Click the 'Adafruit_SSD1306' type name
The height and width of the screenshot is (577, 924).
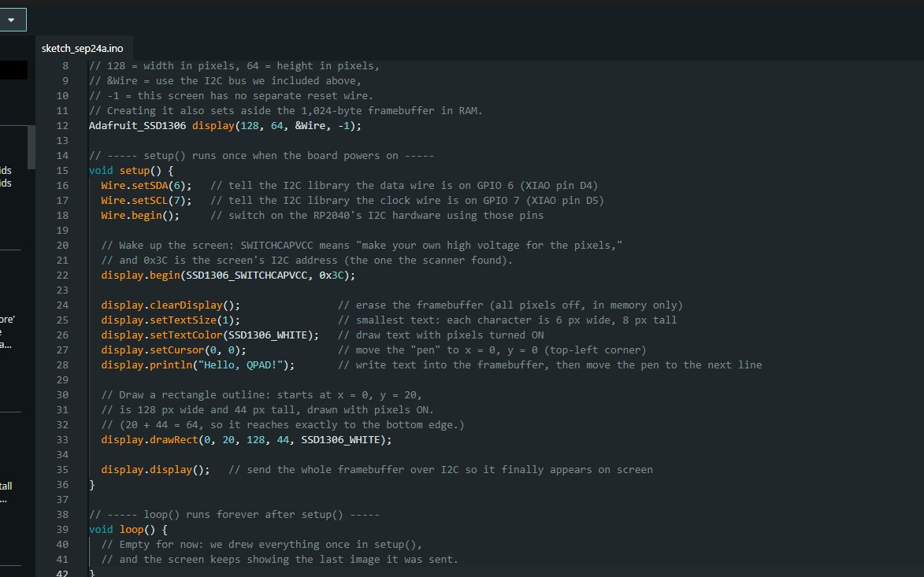coord(137,125)
